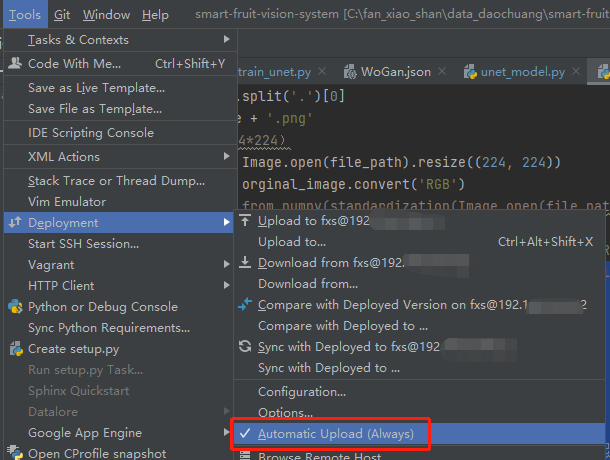Viewport: 610px width, 460px height.
Task: Open the Git menu
Action: [62, 15]
